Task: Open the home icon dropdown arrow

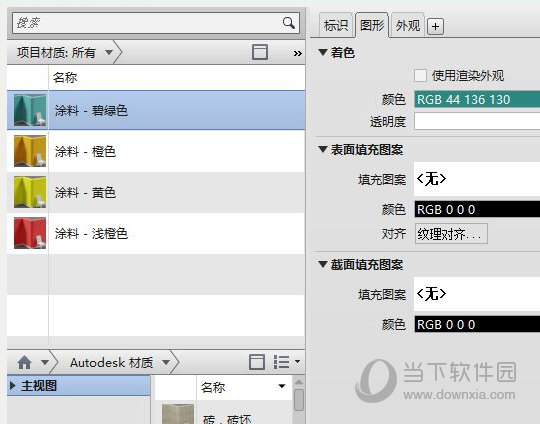Action: tap(45, 362)
